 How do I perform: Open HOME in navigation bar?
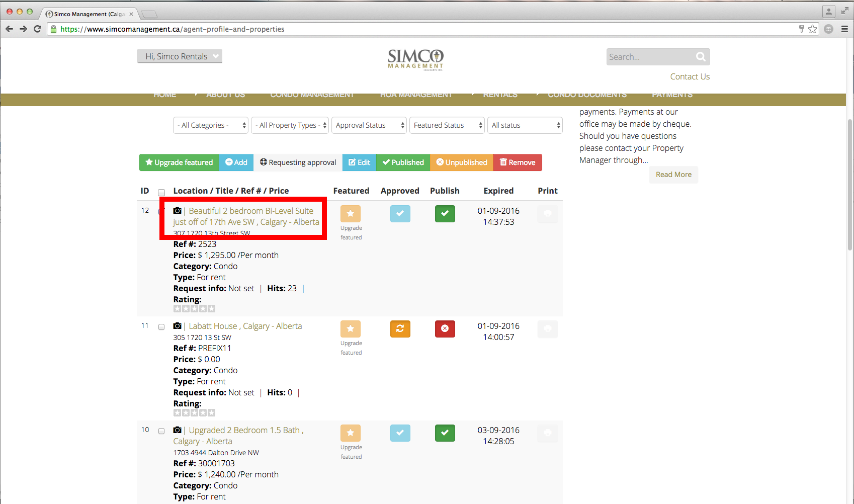165,95
